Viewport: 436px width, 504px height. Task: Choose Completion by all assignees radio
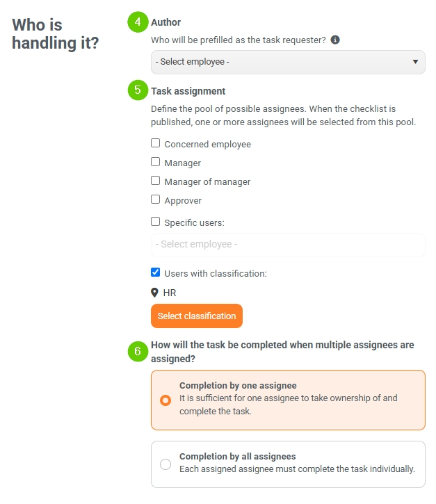pos(165,464)
